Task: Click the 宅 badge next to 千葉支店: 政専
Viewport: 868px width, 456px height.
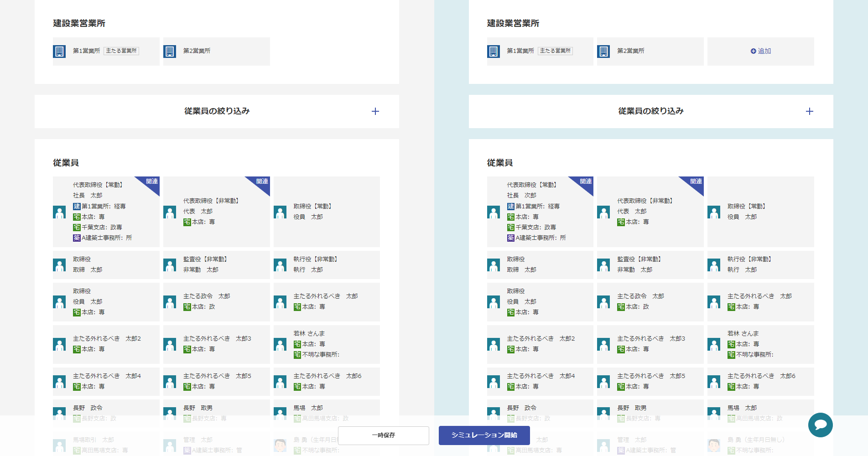Action: pyautogui.click(x=77, y=227)
